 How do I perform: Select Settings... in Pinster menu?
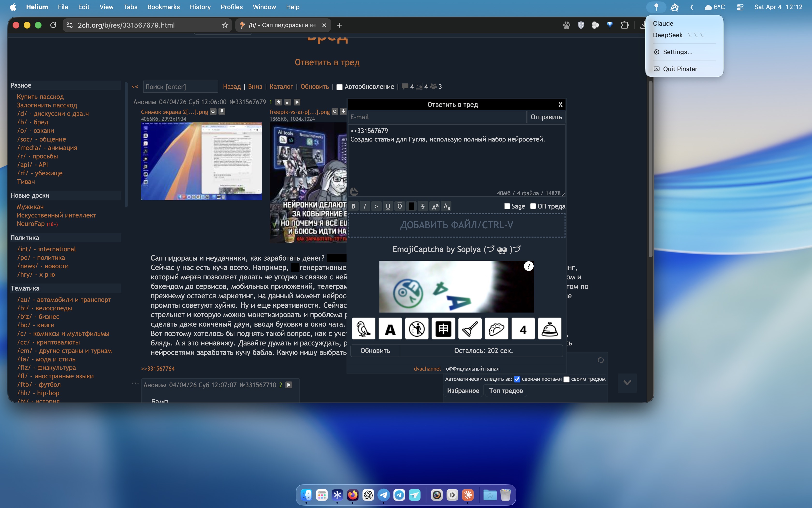click(684, 52)
